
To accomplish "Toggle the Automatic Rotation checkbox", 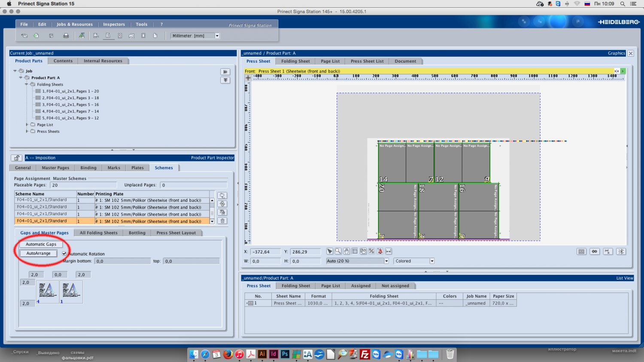I will (64, 254).
